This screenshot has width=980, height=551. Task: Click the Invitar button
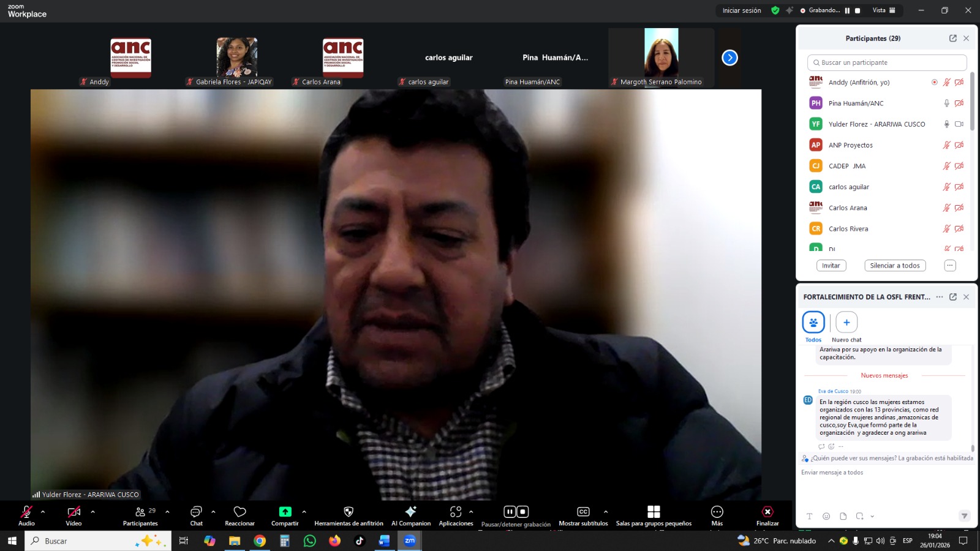click(831, 266)
